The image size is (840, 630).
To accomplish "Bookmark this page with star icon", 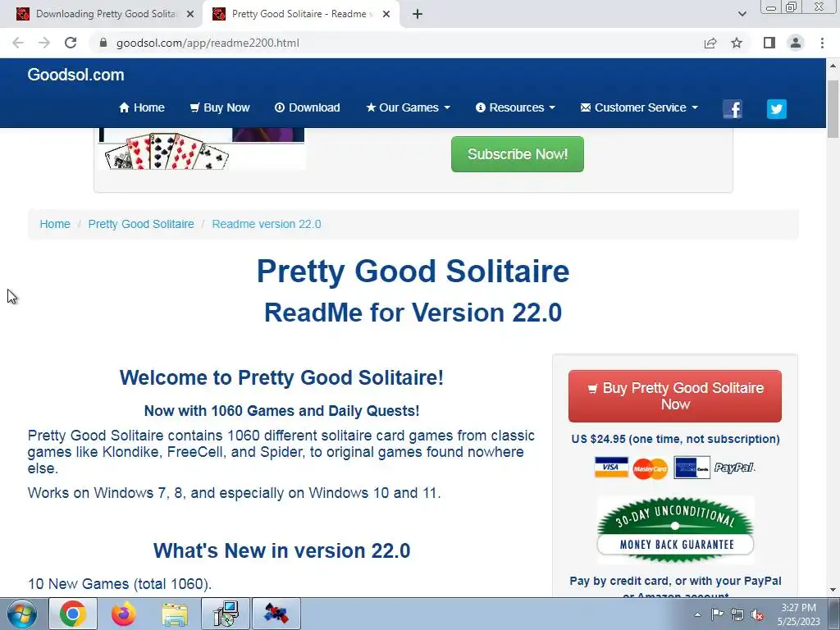I will click(x=737, y=43).
